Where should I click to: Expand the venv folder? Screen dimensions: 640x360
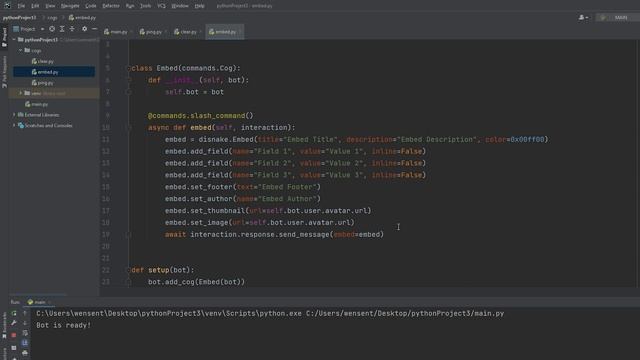point(20,93)
